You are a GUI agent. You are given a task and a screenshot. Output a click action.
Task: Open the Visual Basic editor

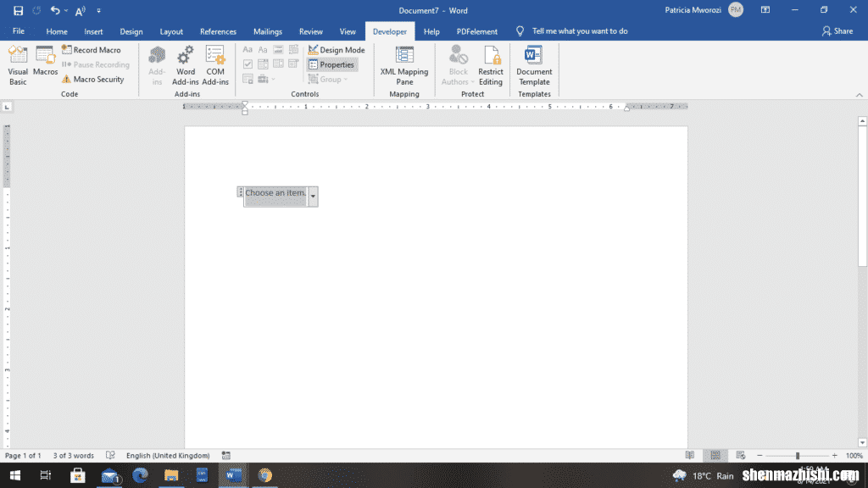pos(18,65)
